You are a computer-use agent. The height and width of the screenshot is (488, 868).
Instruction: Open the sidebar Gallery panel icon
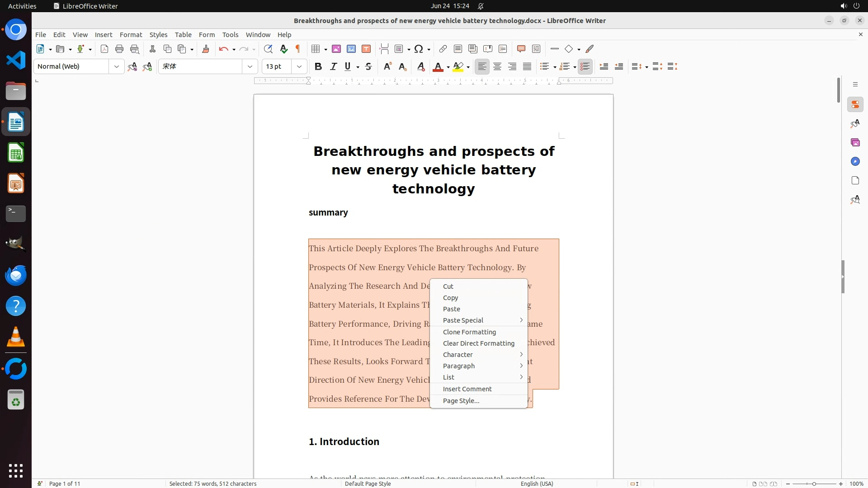[x=855, y=143]
